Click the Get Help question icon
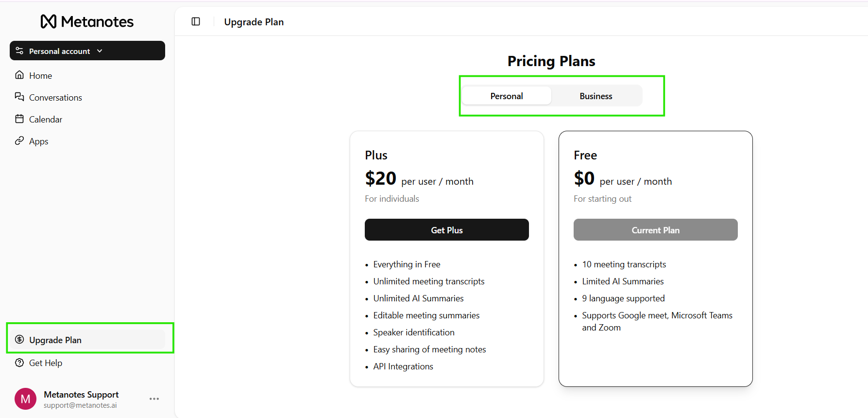Screen dimensions: 868x418 pyautogui.click(x=19, y=363)
